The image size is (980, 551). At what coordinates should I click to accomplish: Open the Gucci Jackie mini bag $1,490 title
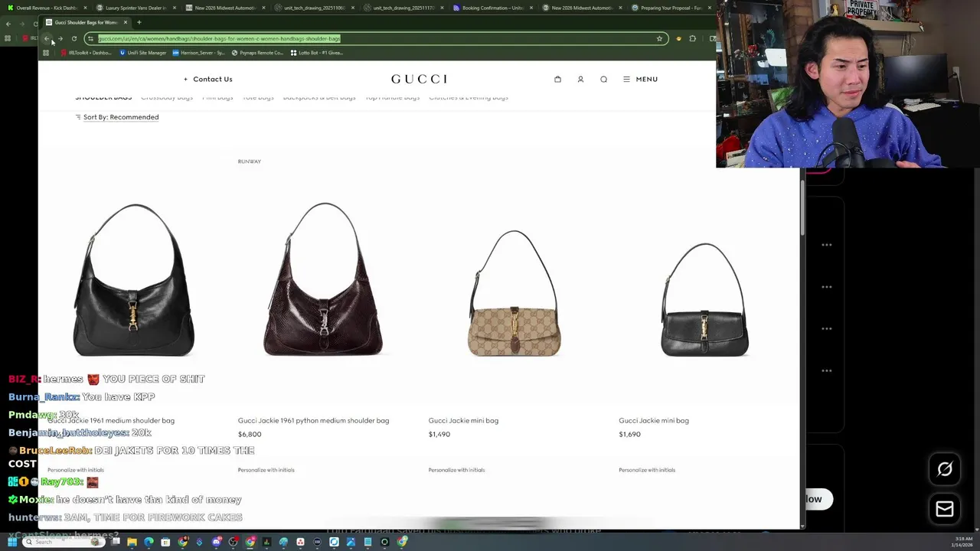click(x=463, y=420)
